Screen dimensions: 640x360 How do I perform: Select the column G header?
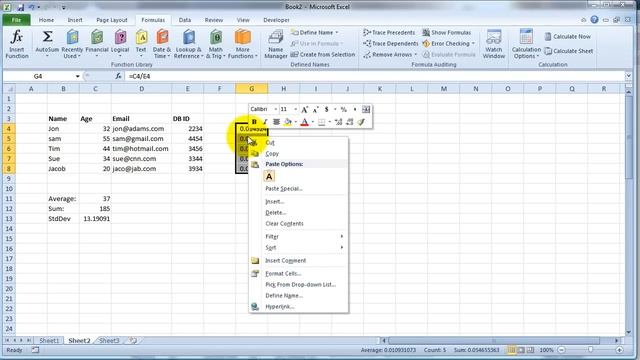pyautogui.click(x=251, y=89)
